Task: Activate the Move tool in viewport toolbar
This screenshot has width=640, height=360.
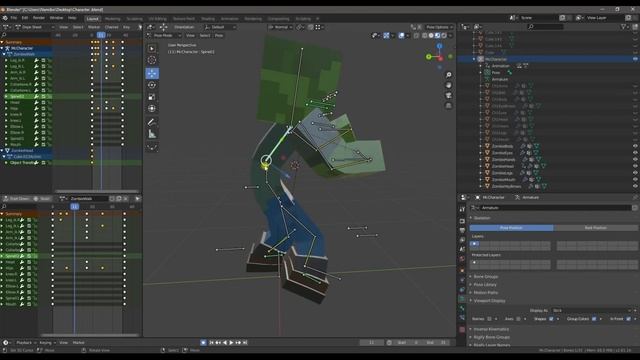Action: pos(152,73)
